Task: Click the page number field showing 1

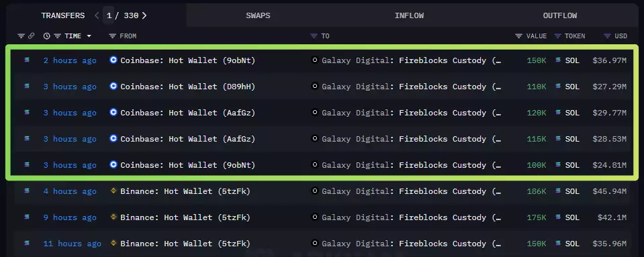Action: tap(108, 15)
